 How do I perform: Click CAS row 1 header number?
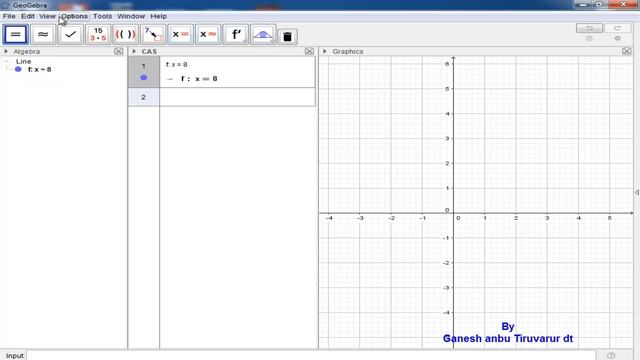point(143,66)
